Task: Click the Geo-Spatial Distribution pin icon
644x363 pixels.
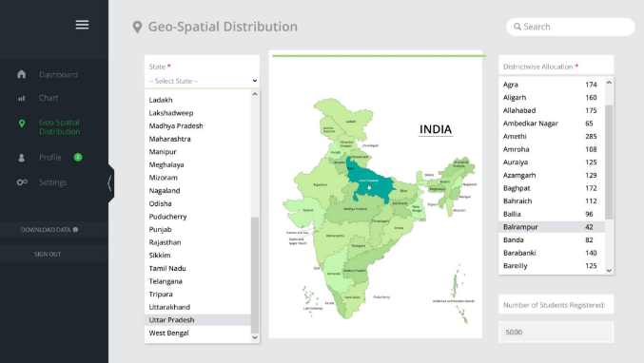Action: (22, 123)
